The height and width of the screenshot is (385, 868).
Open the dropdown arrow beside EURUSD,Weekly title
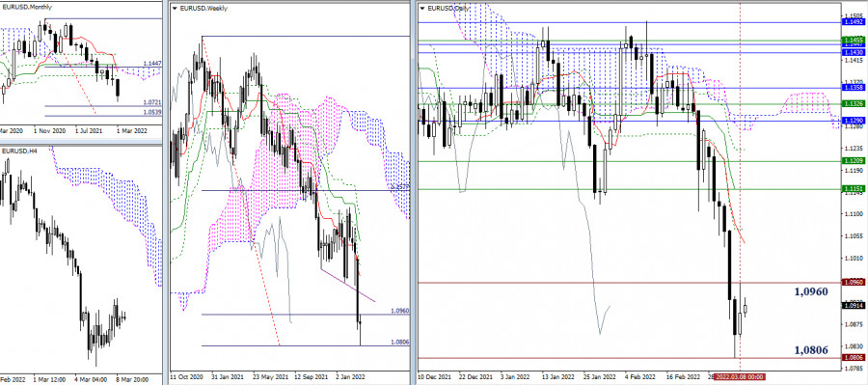pos(175,9)
